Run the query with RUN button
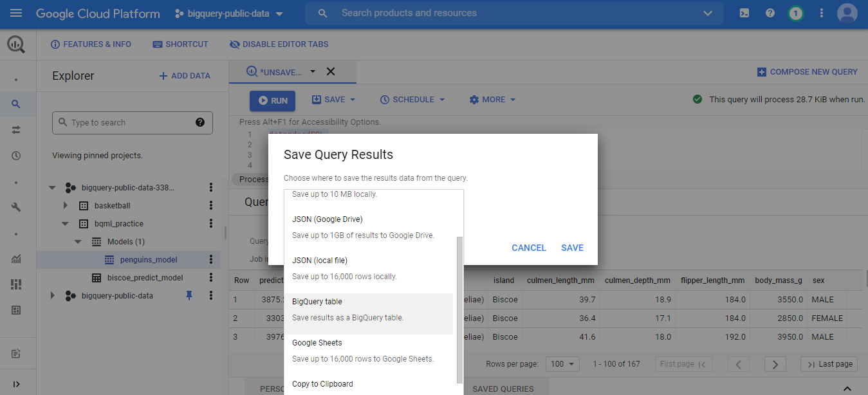 point(272,100)
